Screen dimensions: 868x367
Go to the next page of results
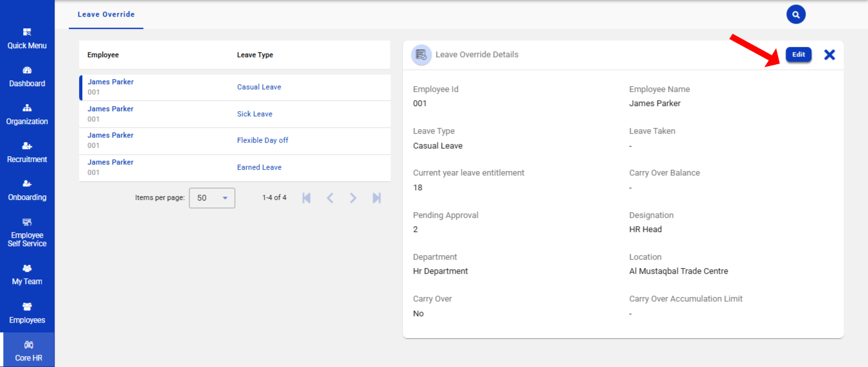point(353,198)
